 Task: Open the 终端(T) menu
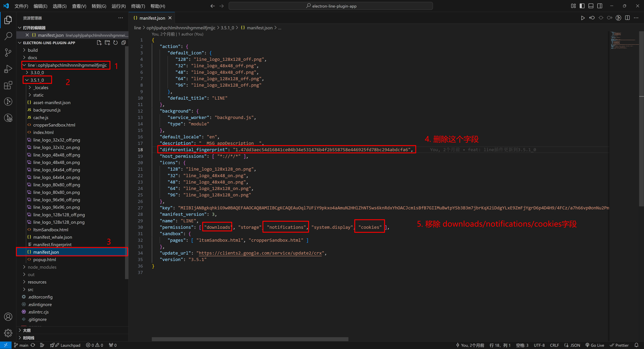click(138, 6)
